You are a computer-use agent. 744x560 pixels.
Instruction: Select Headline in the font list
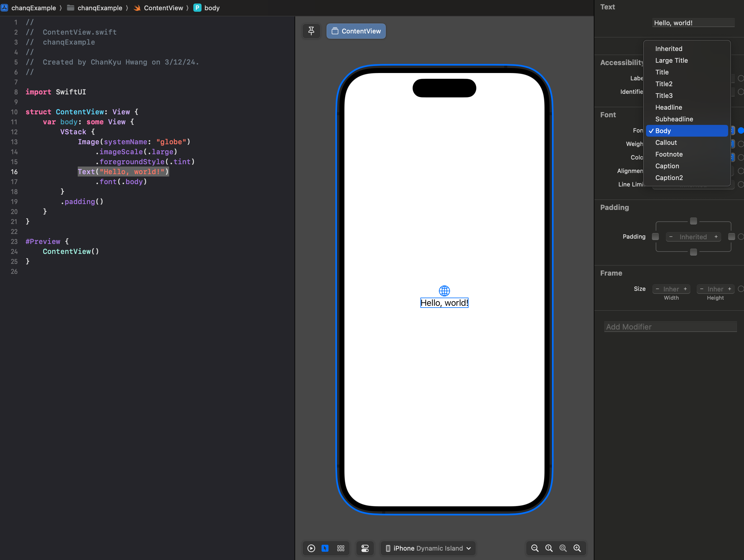[x=668, y=107]
